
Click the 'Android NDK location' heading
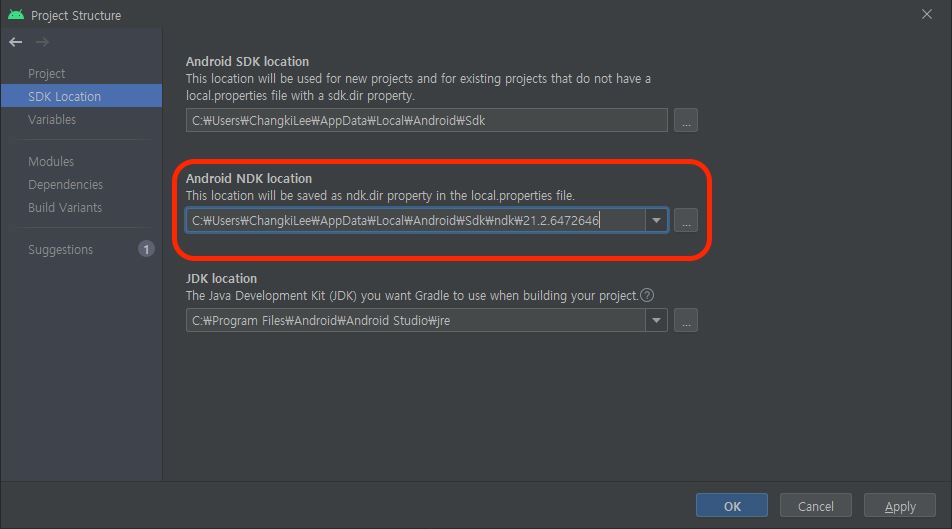tap(249, 179)
